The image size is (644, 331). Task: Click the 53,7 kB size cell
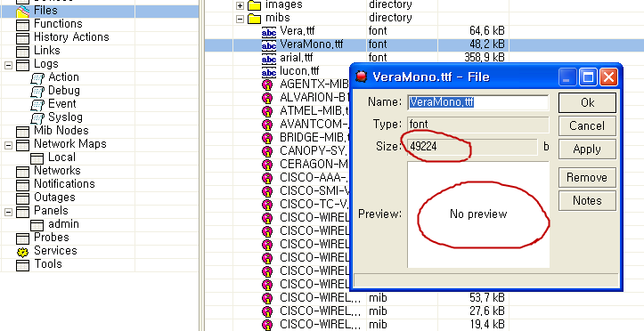coord(486,298)
